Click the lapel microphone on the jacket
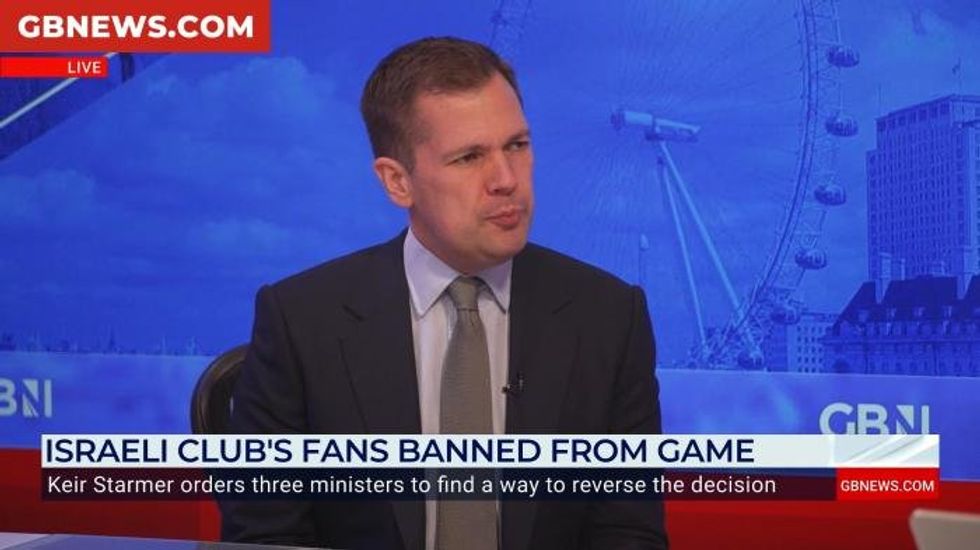The height and width of the screenshot is (550, 980). pos(514,386)
